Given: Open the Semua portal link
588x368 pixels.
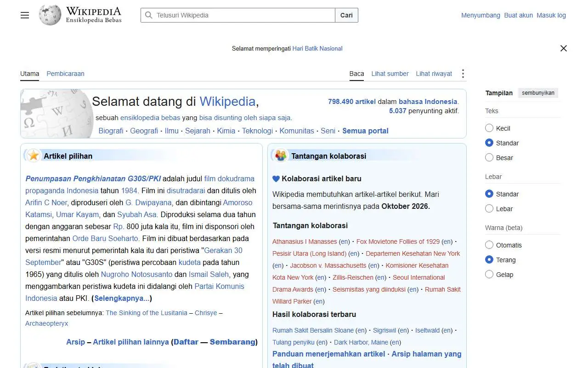Looking at the screenshot, I should (x=365, y=131).
